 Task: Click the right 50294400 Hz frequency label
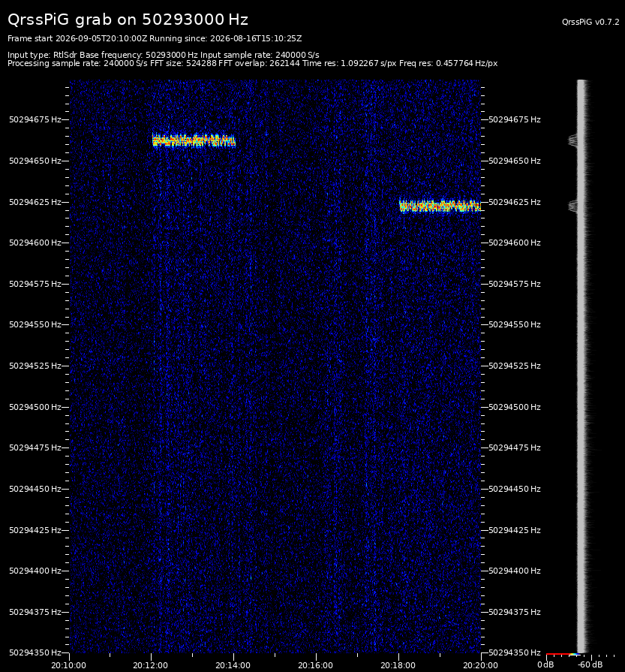pyautogui.click(x=515, y=571)
